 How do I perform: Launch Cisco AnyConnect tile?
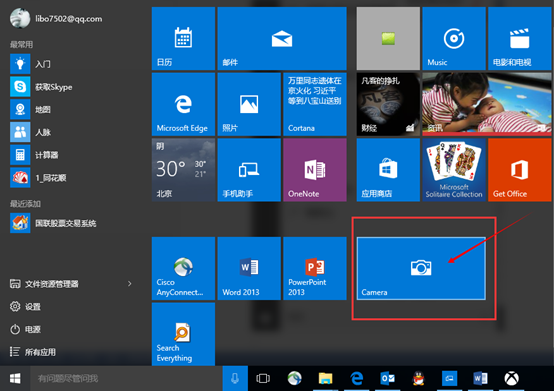tap(183, 268)
